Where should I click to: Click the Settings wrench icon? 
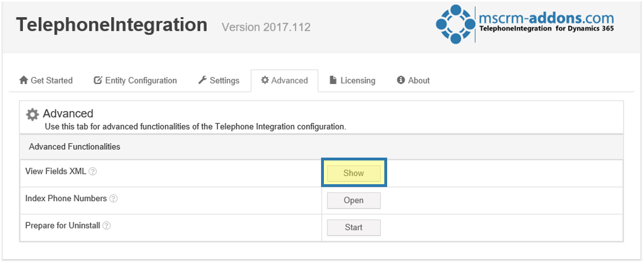coord(203,80)
